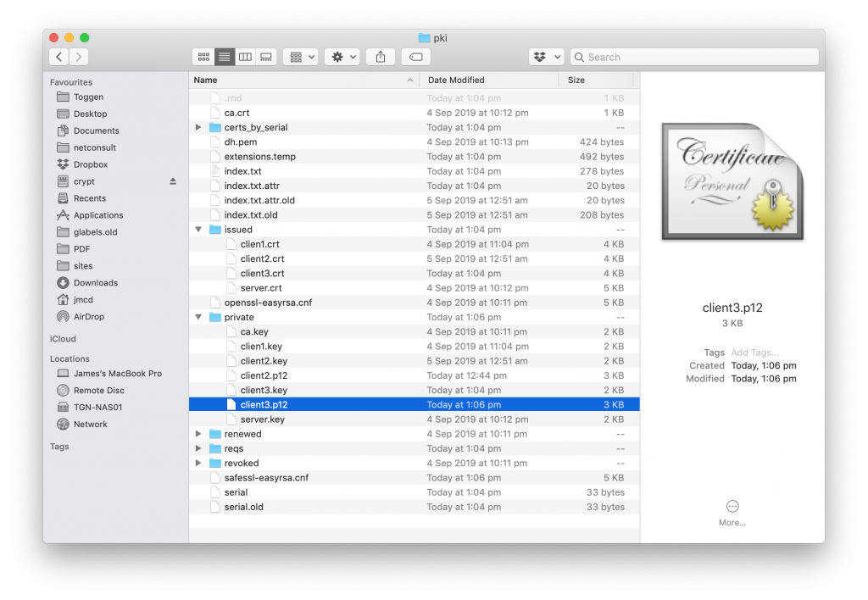Viewport: 868px width, 600px height.
Task: Select the index.txt file
Action: 414,171
